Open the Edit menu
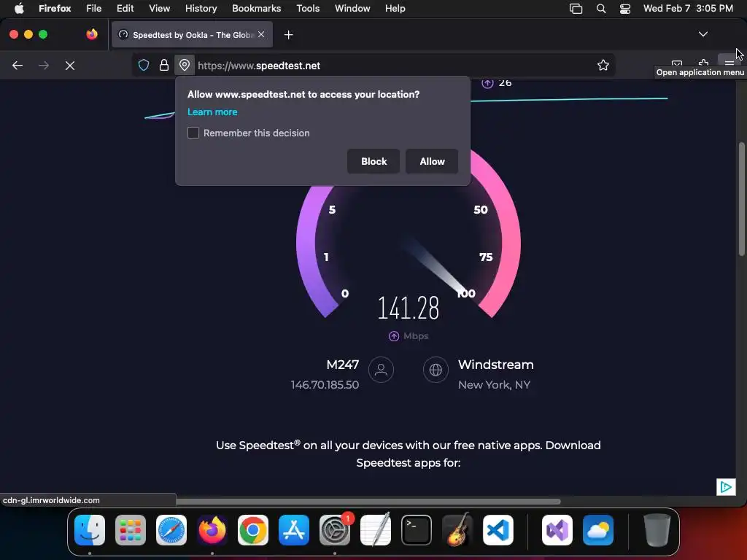The width and height of the screenshot is (747, 560). 125,8
